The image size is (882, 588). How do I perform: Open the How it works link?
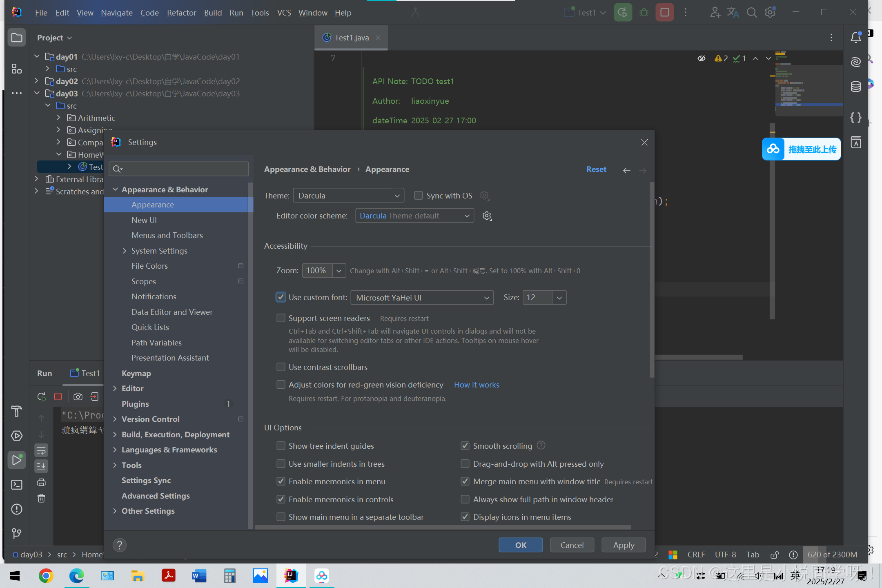pyautogui.click(x=477, y=385)
